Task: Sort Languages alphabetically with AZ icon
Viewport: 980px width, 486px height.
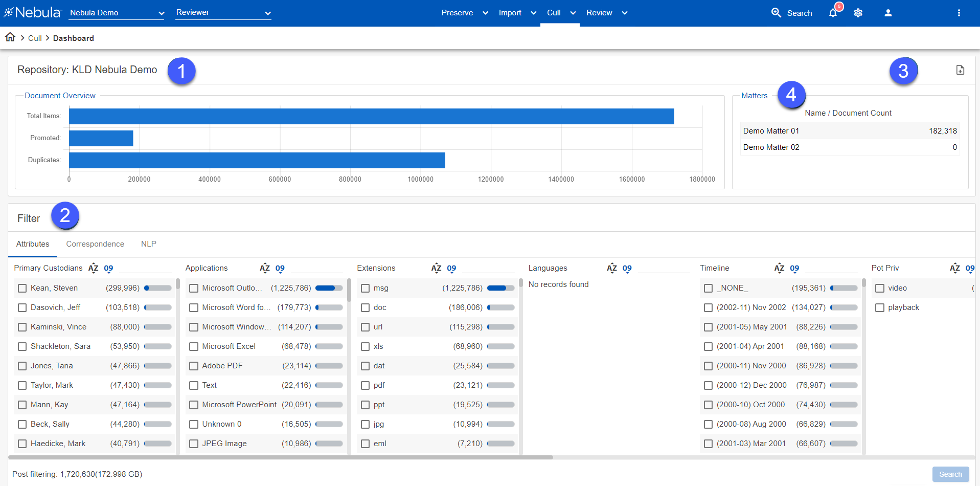Action: [x=612, y=268]
